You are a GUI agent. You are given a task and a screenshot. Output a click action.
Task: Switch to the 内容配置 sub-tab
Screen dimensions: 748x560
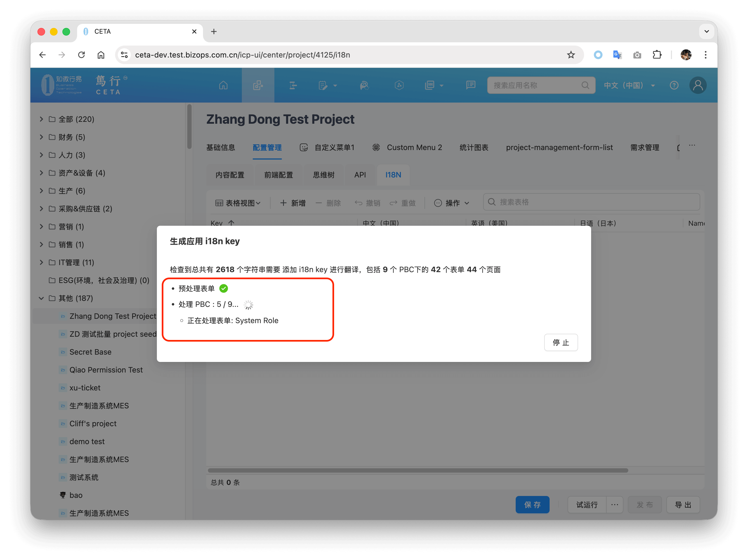click(x=230, y=175)
